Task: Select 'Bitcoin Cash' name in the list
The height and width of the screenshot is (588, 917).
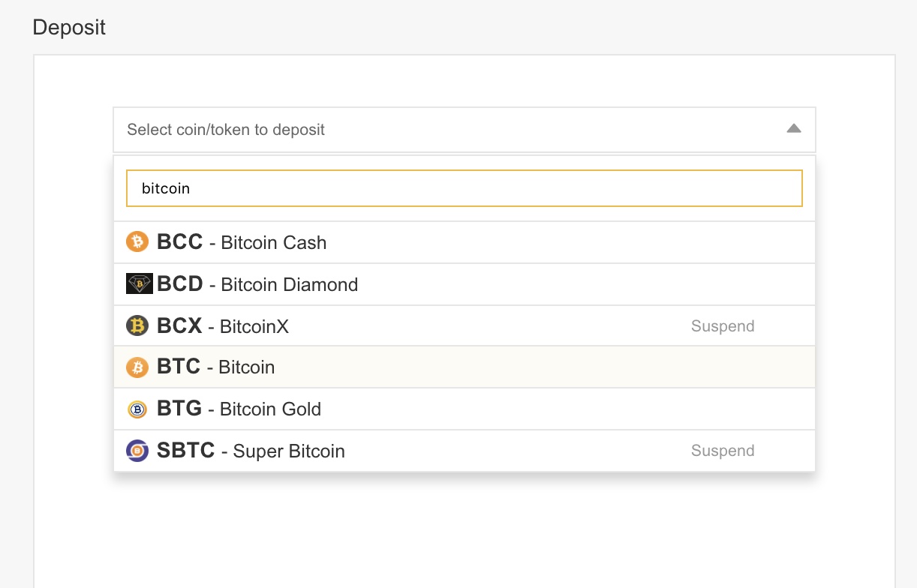Action: pyautogui.click(x=274, y=243)
